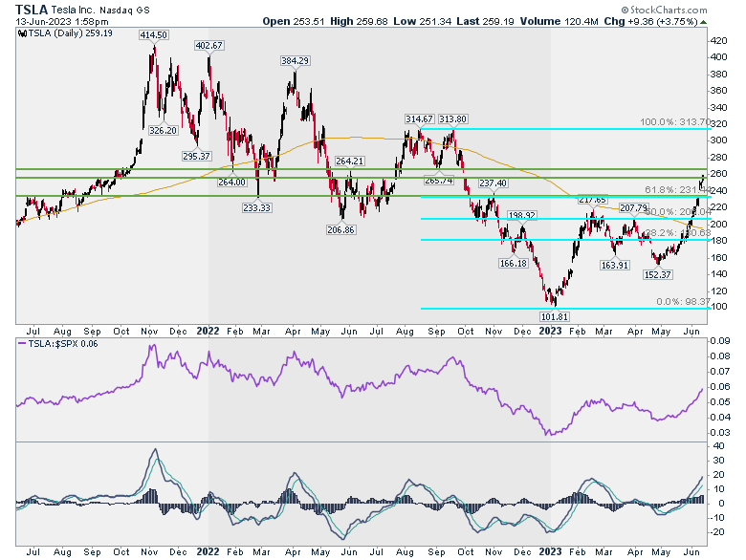Click the 0.03 ratio axis tick

tap(720, 433)
